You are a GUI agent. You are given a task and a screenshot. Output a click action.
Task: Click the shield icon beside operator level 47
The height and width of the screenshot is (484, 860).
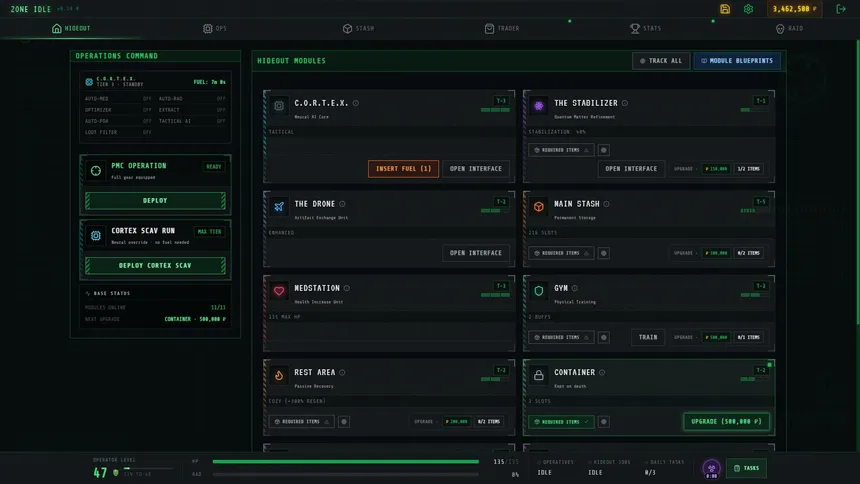[116, 472]
